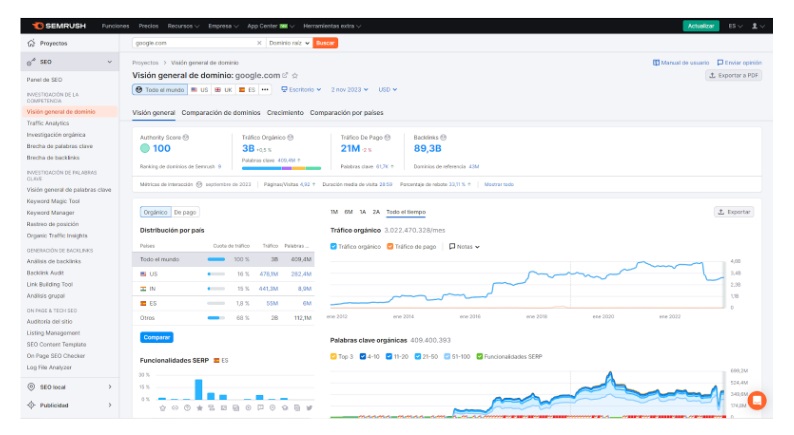Viewport: 794px width, 435px height.
Task: Open 2 nov 2023 date dropdown
Action: (349, 90)
